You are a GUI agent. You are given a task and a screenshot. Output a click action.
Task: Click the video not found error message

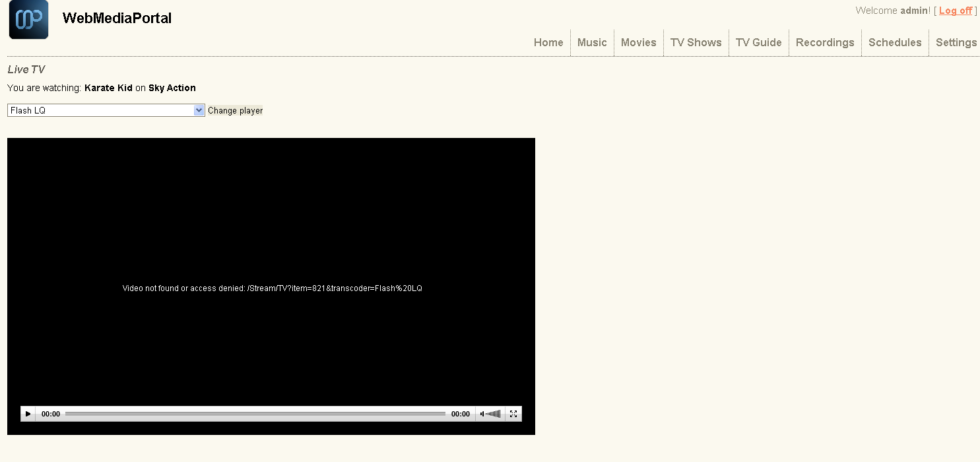click(x=272, y=288)
